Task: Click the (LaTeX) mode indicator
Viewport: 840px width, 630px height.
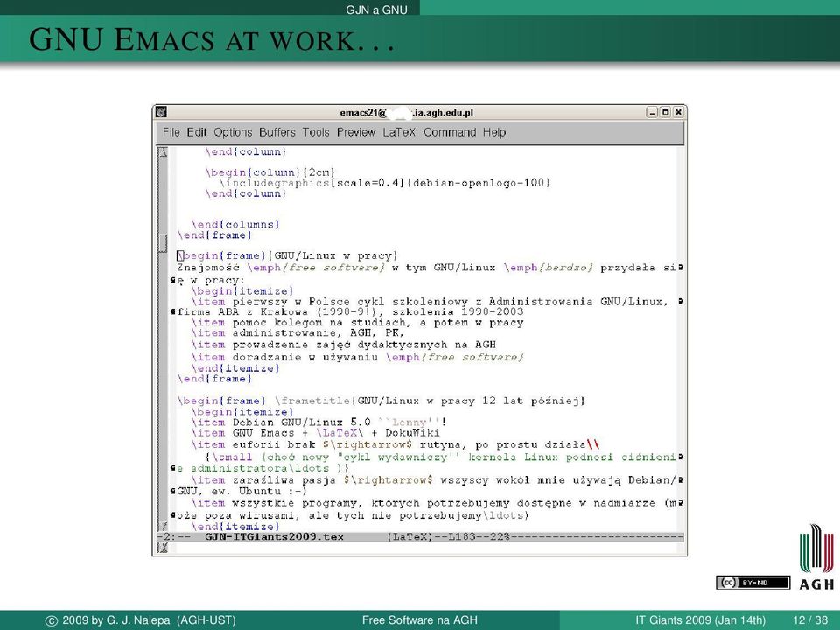Action: (409, 536)
